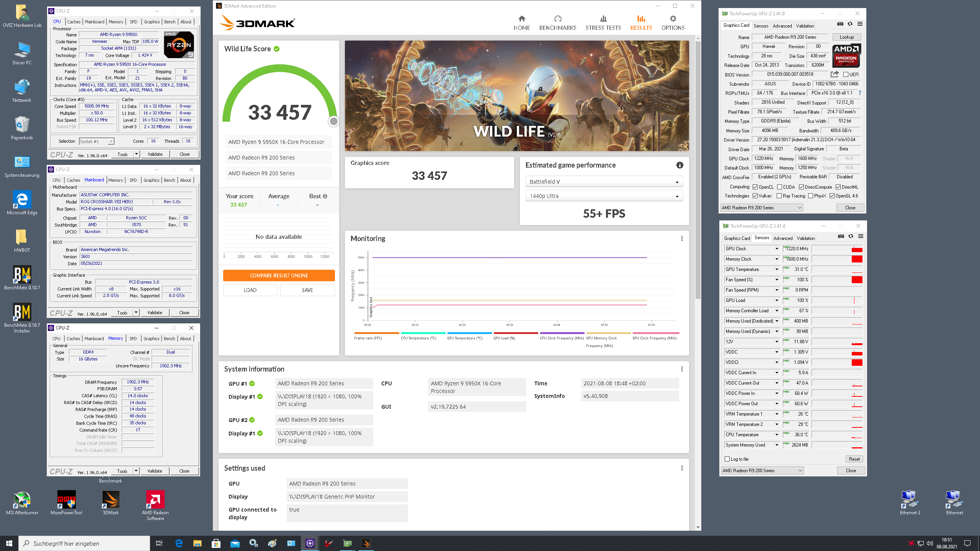Click the screenshot camera icon in upper GPU-Z

[840, 24]
